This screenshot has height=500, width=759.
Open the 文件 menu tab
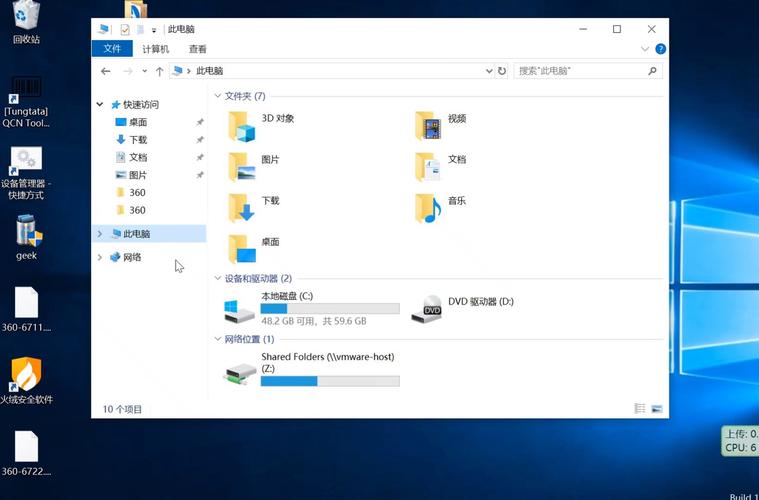pos(112,49)
